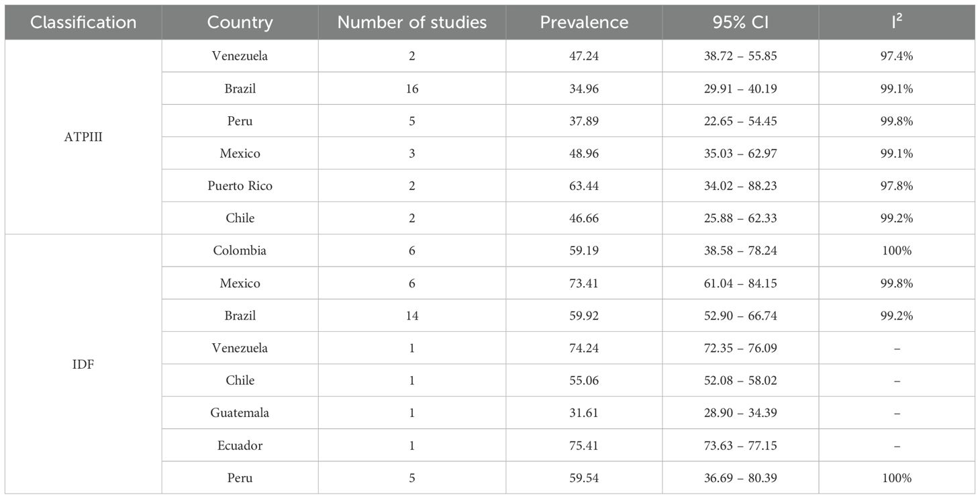The width and height of the screenshot is (980, 499).
Task: Select the number of studies value 14
Action: (412, 315)
